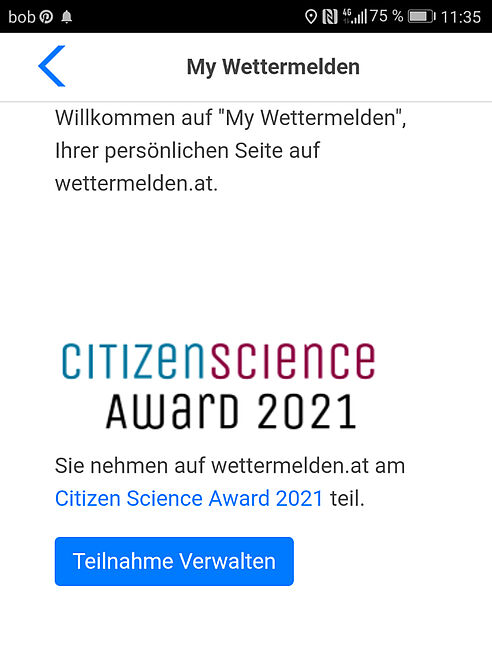Image resolution: width=492 pixels, height=656 pixels.
Task: Open the Citizen Science Award 2021 link
Action: click(189, 498)
